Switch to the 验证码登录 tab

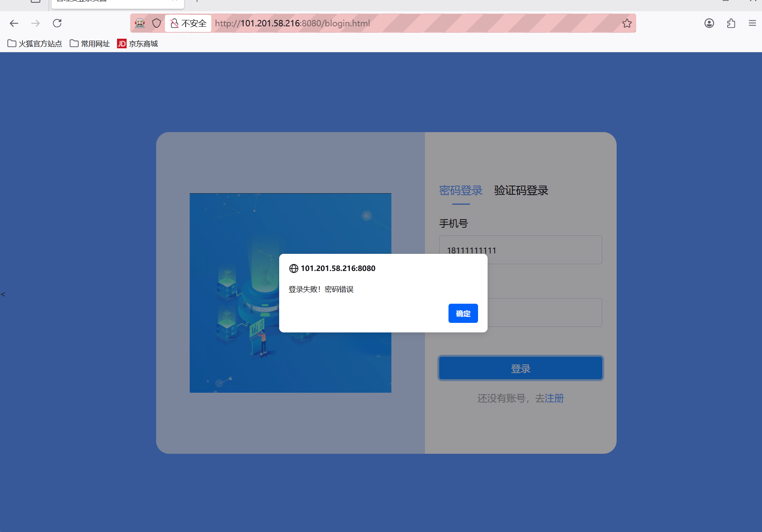pyautogui.click(x=521, y=190)
